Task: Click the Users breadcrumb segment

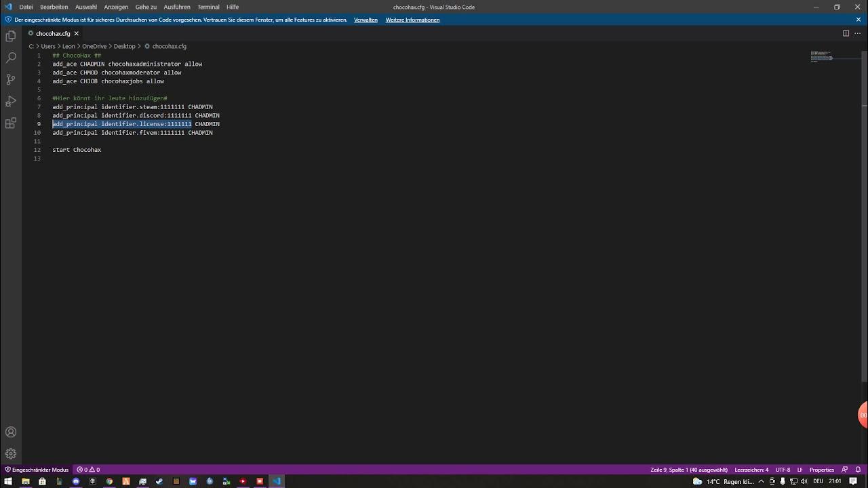Action: pyautogui.click(x=48, y=46)
